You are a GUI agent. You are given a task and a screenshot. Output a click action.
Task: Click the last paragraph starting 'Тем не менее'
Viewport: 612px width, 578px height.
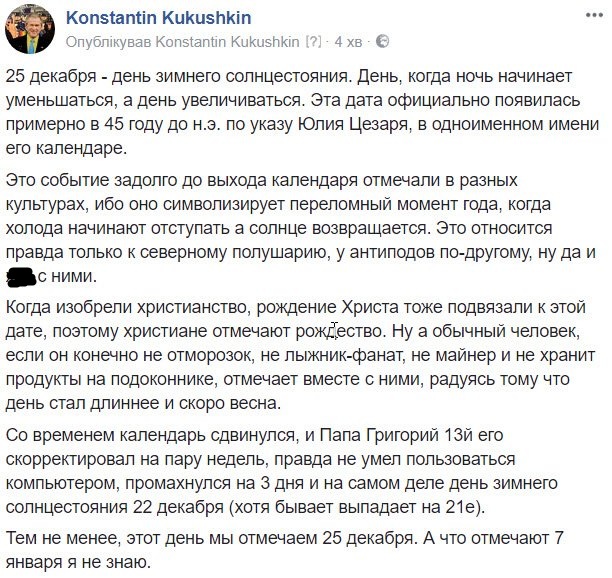point(285,550)
